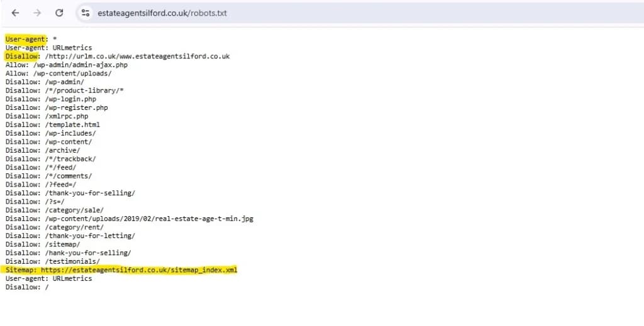Click 'Disallow: /*/product-library/*' line
The width and height of the screenshot is (644, 326).
tap(65, 90)
